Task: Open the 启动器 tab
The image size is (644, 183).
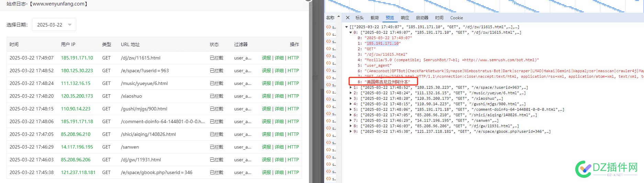Action: point(422,18)
